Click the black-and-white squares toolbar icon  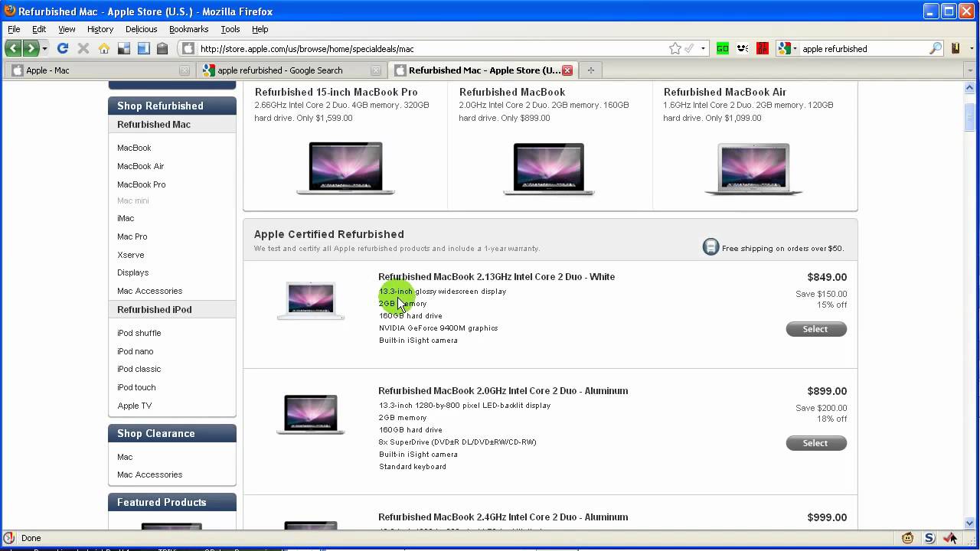(x=124, y=48)
